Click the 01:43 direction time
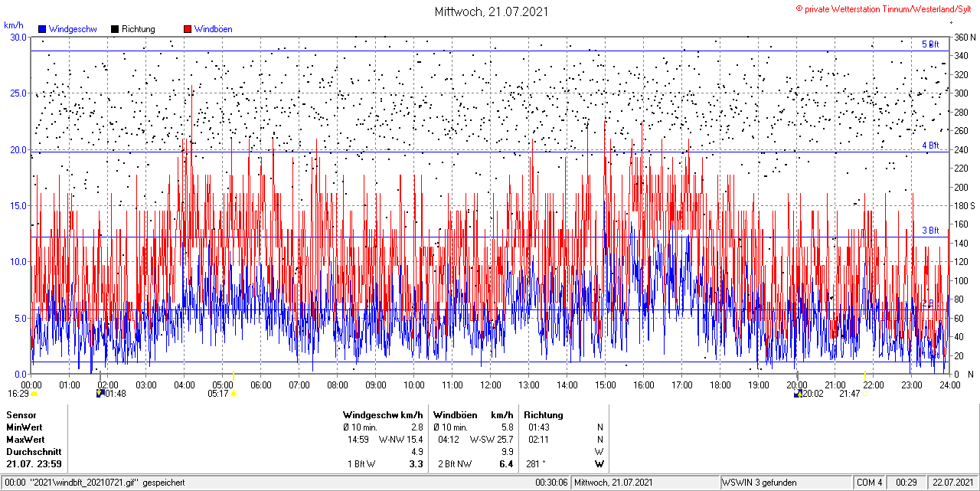The width and height of the screenshot is (980, 491). point(539,427)
